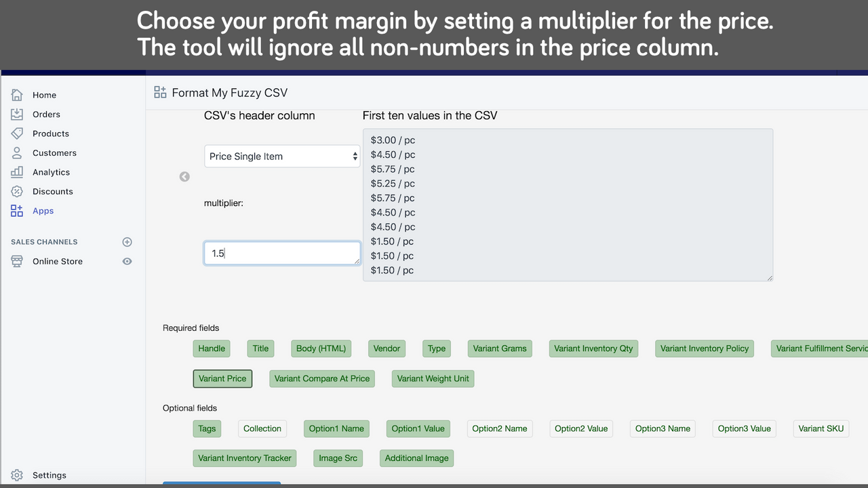Click the Orders inbox icon
Screen dimensions: 868x488
pos(17,115)
